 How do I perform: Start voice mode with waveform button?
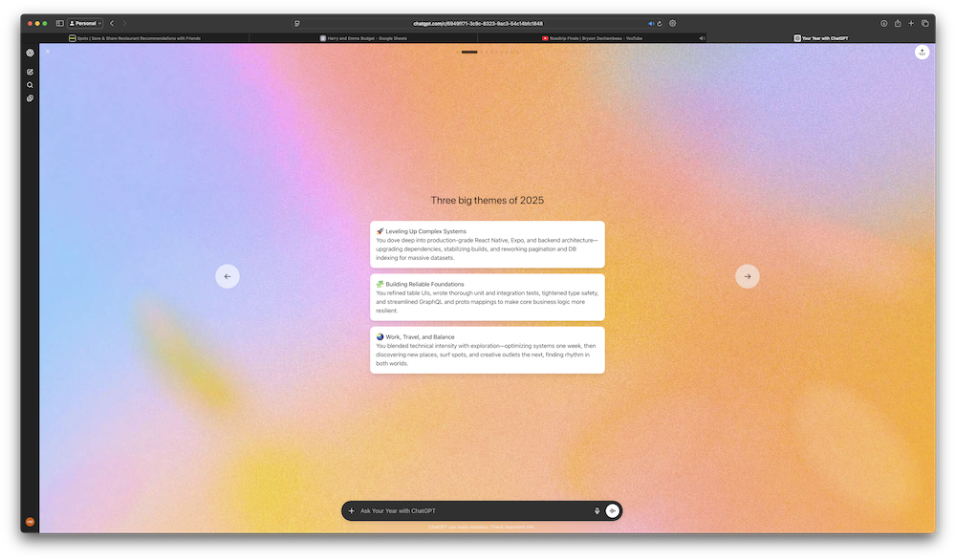pyautogui.click(x=613, y=511)
